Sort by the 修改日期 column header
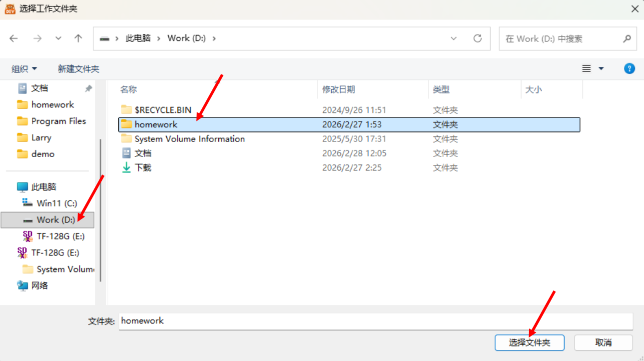 click(339, 89)
